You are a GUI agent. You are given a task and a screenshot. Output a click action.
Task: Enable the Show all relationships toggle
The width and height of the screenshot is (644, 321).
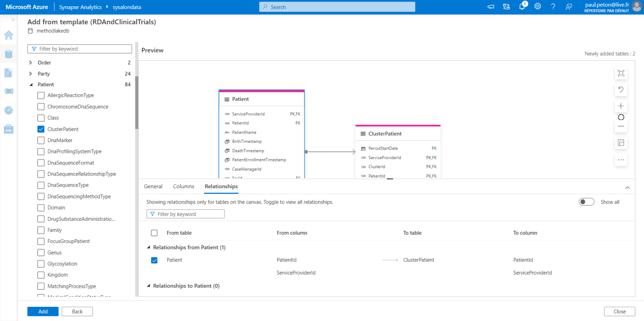point(586,202)
